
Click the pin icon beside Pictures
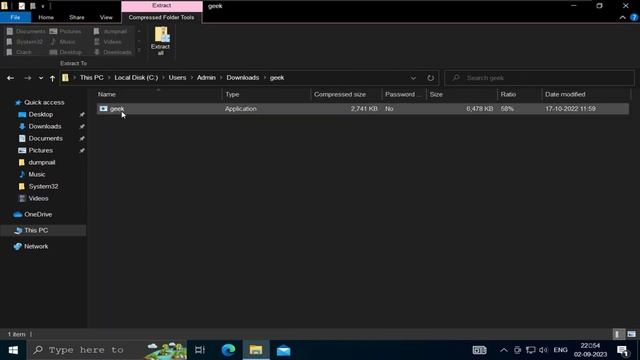[x=82, y=151]
